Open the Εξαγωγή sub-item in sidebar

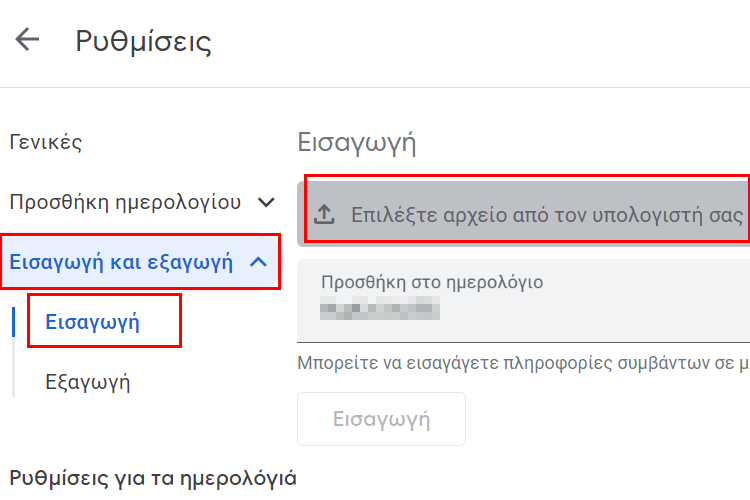tap(88, 382)
